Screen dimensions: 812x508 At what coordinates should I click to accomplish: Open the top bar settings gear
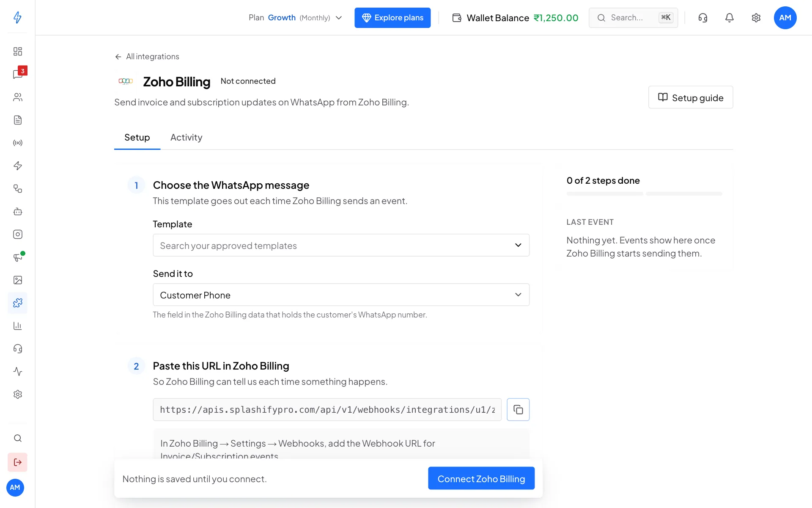click(756, 18)
